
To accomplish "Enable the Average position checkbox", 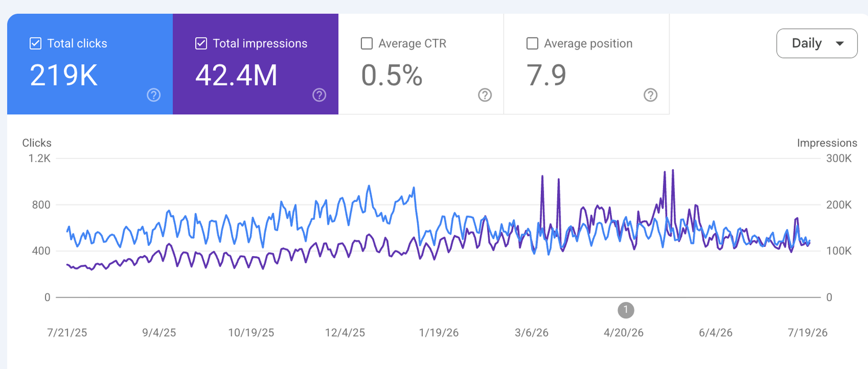I will tap(532, 43).
